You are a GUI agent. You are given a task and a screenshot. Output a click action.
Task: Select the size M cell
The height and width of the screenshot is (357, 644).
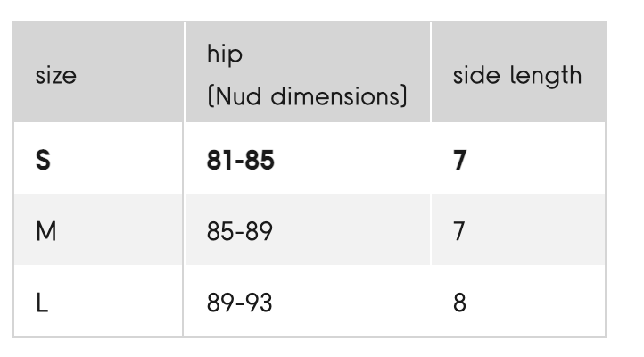45,232
